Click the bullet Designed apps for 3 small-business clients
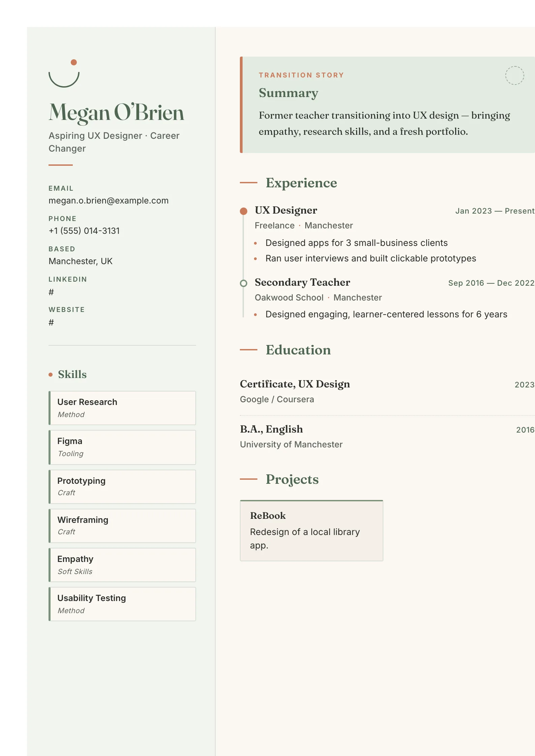The height and width of the screenshot is (756, 535). tap(356, 243)
